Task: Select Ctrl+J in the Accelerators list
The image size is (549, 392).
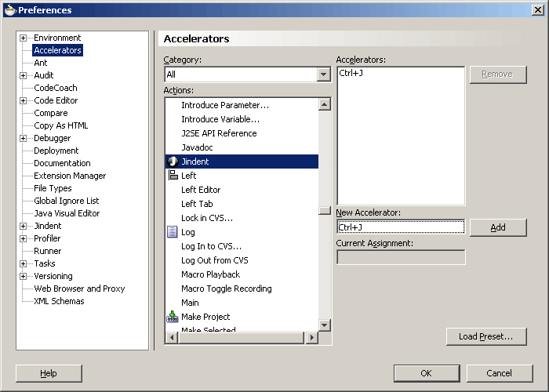Action: (351, 73)
